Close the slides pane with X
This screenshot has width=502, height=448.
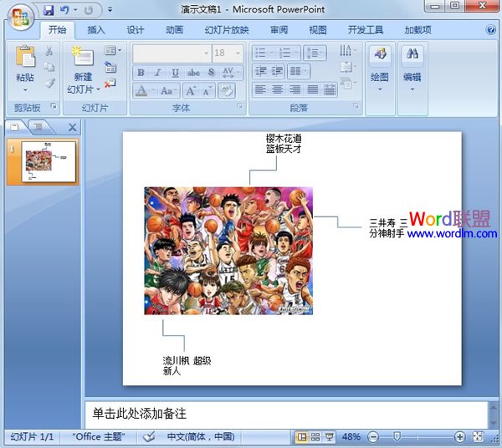[72, 127]
